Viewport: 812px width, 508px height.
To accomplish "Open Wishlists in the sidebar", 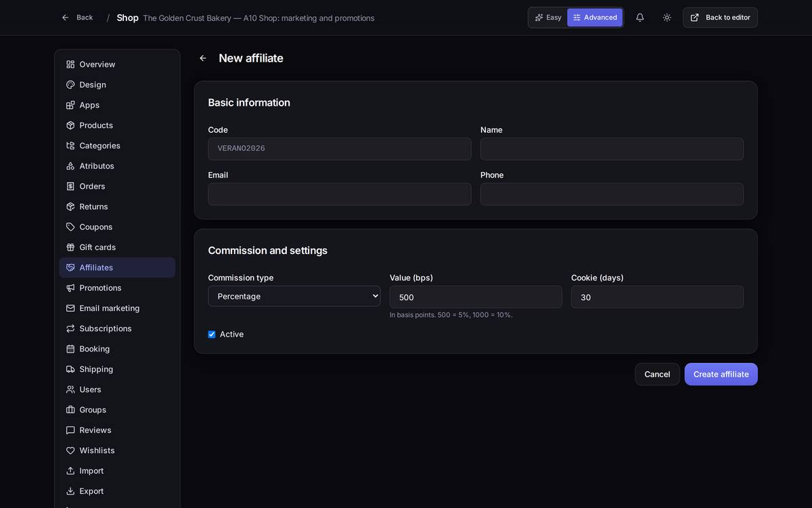I will coord(117,450).
